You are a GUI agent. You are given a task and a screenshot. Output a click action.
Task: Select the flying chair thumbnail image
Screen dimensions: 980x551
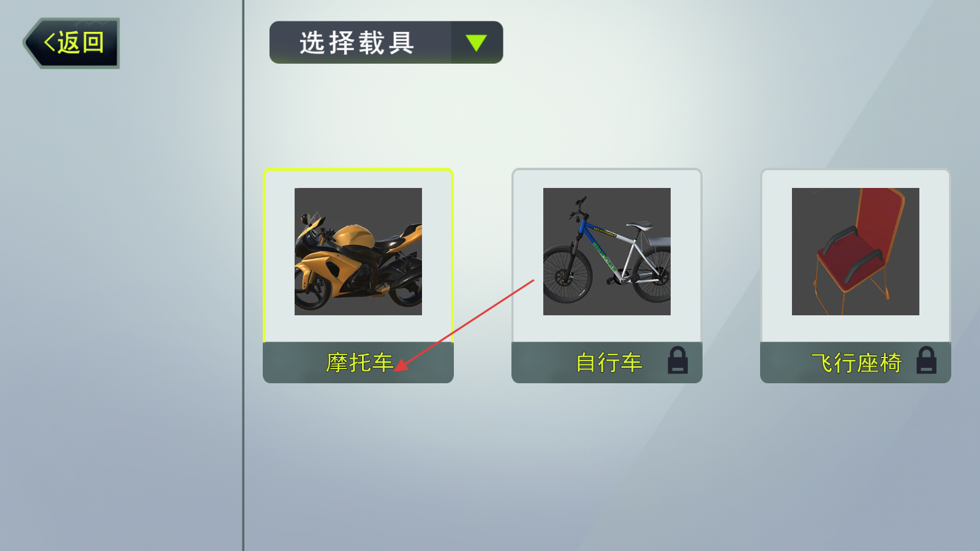[x=856, y=252]
